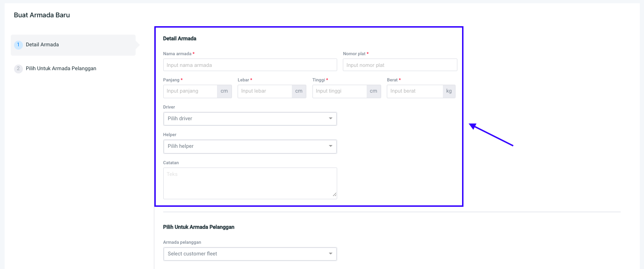Go to step Detail Armada
Screen dimensions: 644x269
(42, 45)
